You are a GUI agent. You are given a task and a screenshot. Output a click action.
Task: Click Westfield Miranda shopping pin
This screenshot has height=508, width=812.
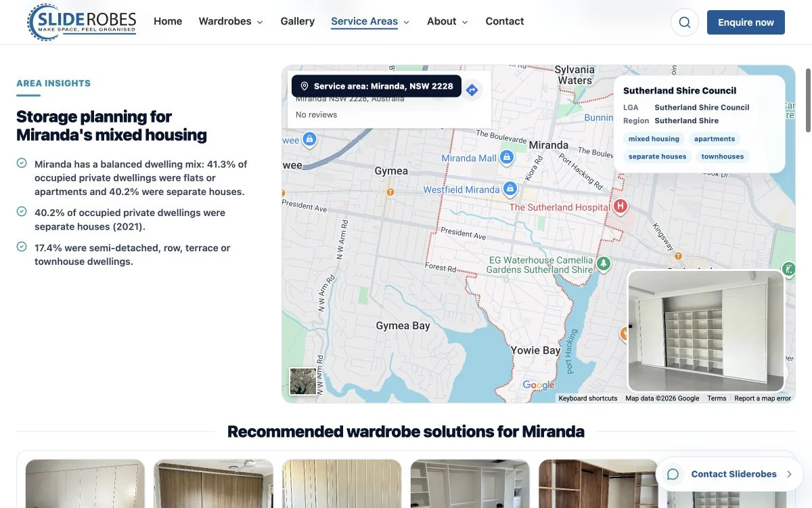click(511, 188)
